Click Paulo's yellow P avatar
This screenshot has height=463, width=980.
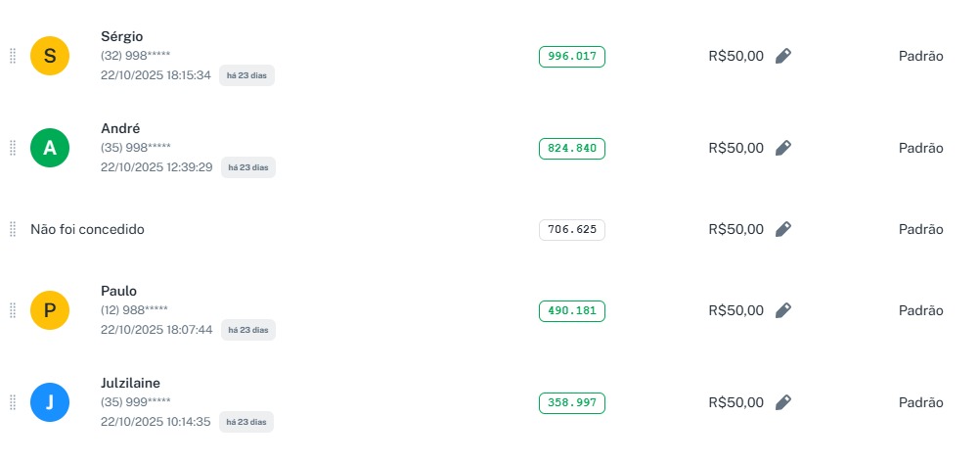pos(50,310)
